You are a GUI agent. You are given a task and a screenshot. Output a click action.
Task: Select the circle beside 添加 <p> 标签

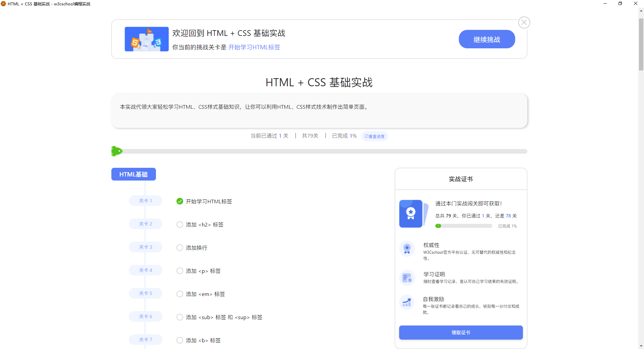pyautogui.click(x=180, y=271)
